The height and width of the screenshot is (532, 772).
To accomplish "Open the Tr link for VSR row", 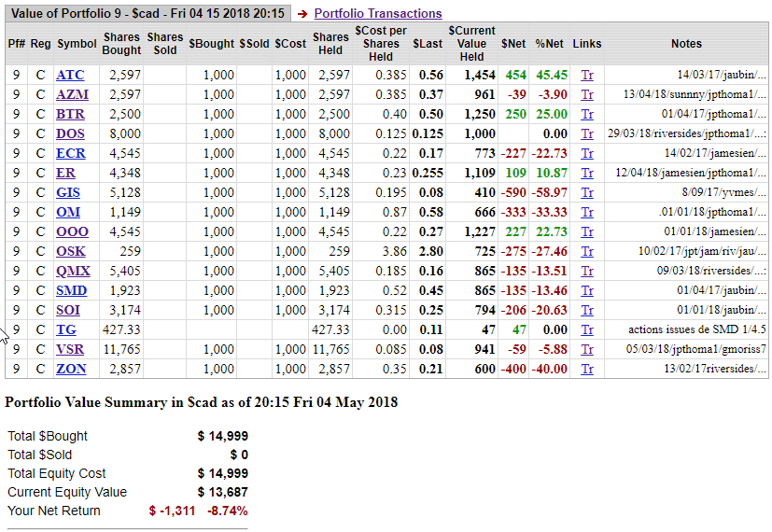I will [x=586, y=349].
